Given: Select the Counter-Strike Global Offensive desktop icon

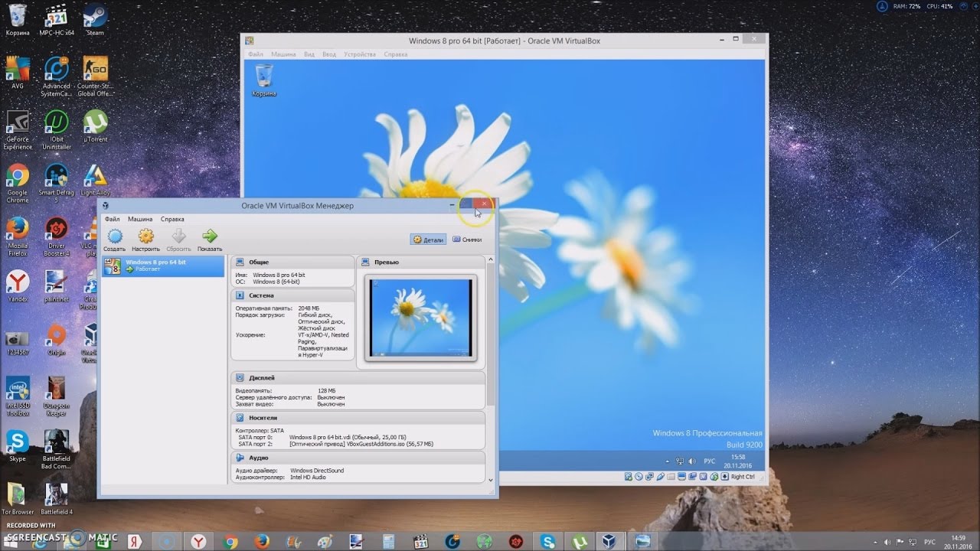Looking at the screenshot, I should pyautogui.click(x=95, y=76).
